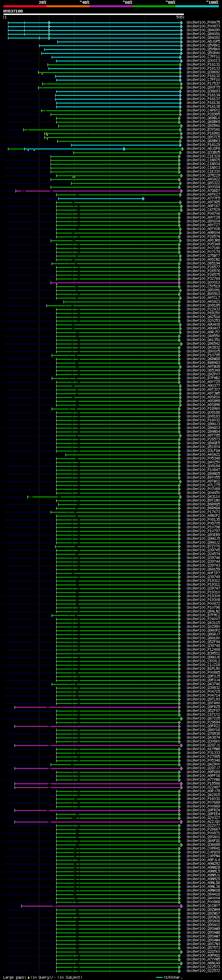The image size is (222, 980).
Task: Click the green ~80% identity legend segment
Action: point(154,6)
